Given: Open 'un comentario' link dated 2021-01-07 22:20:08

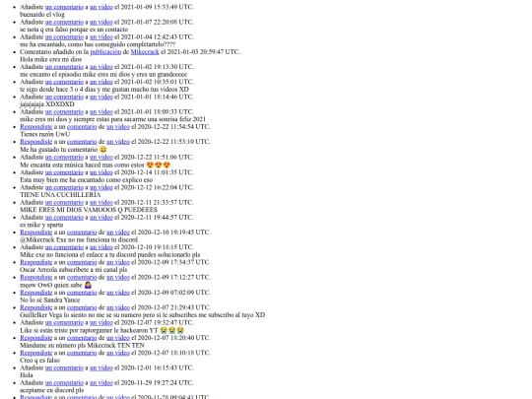Looking at the screenshot, I should tap(64, 22).
